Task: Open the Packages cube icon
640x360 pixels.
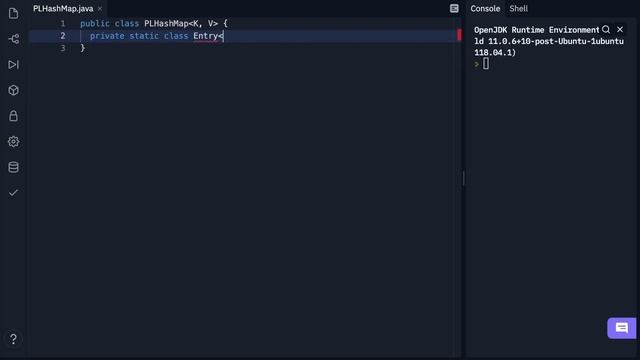Action: coord(13,90)
